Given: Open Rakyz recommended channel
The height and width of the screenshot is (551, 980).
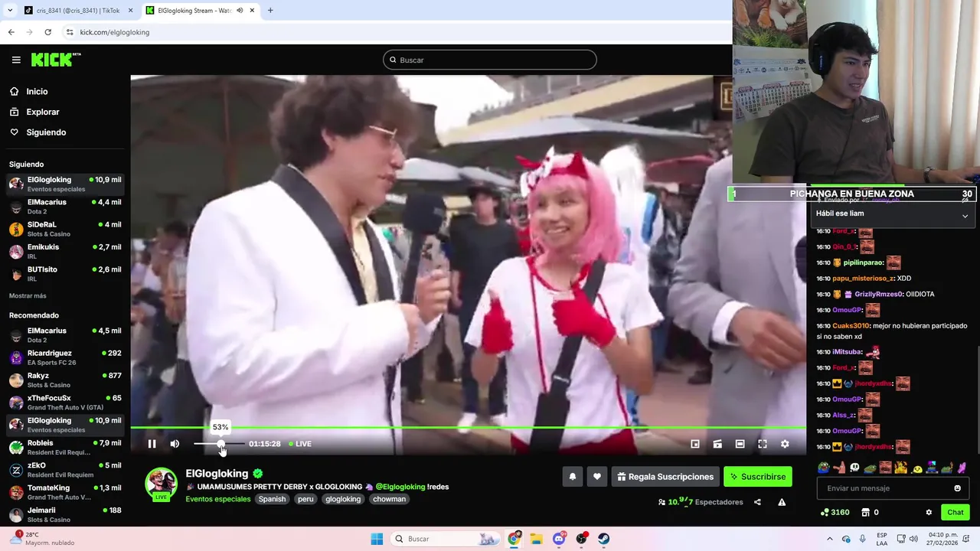Looking at the screenshot, I should tap(65, 380).
